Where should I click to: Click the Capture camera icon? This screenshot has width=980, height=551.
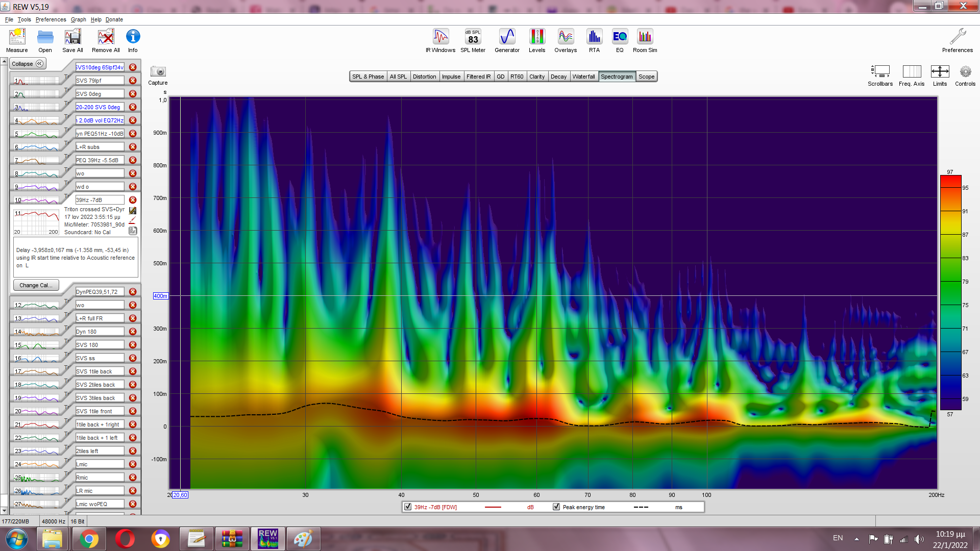click(158, 72)
